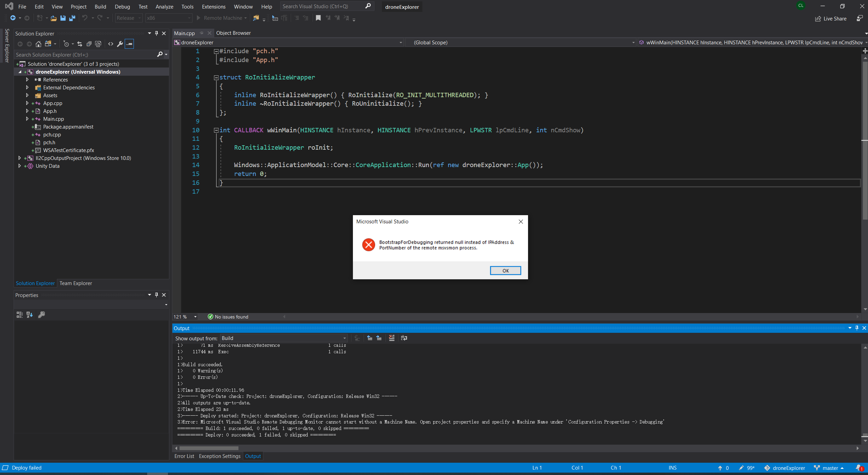This screenshot has width=868, height=475.
Task: Expand the References tree node
Action: (x=28, y=79)
